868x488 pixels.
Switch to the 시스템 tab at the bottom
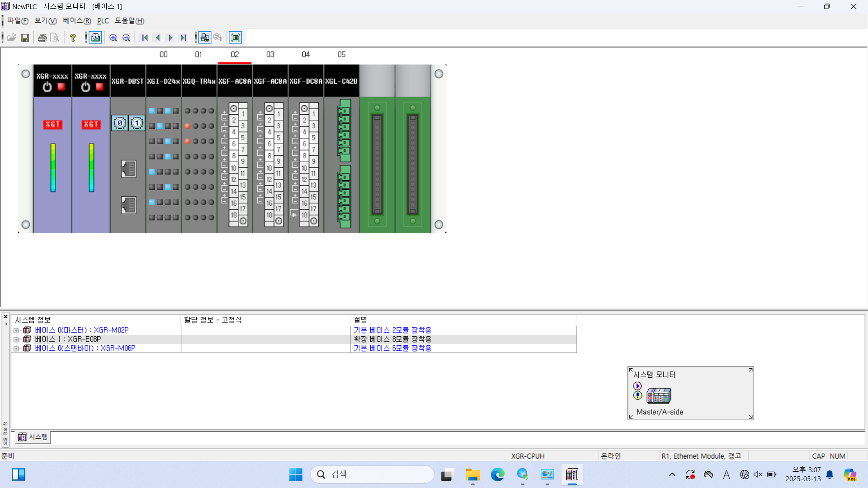coord(32,437)
